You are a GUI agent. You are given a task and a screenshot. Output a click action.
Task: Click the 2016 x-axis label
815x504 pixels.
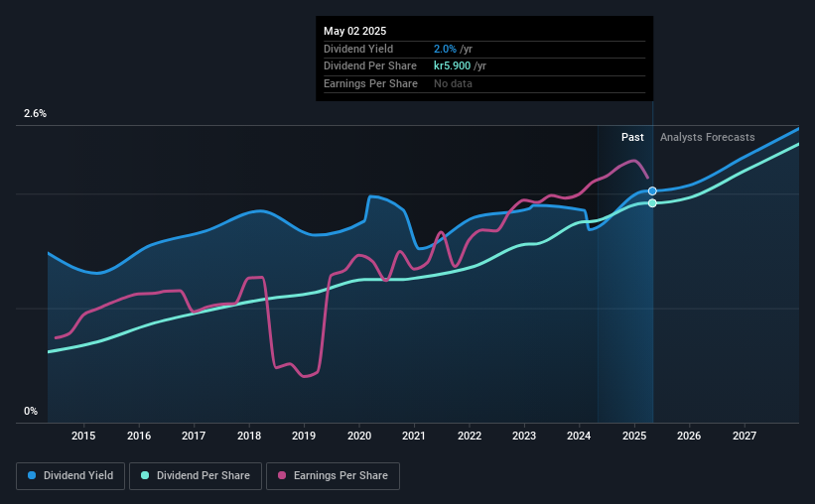pos(139,436)
